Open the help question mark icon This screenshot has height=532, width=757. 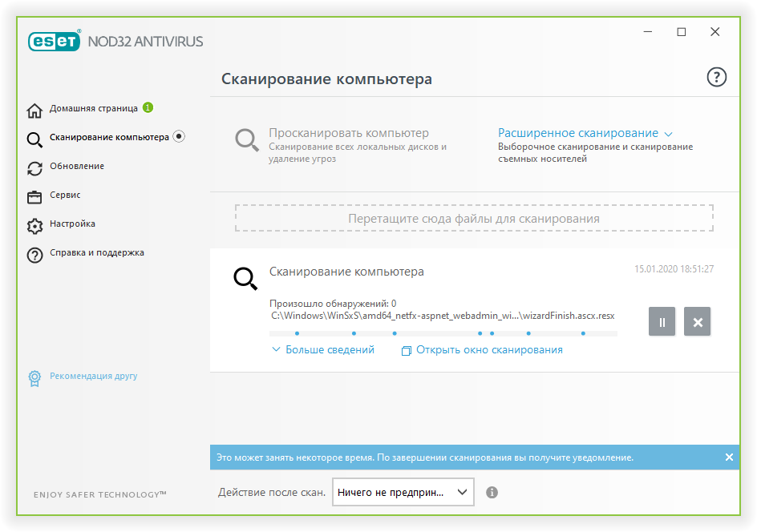coord(715,77)
